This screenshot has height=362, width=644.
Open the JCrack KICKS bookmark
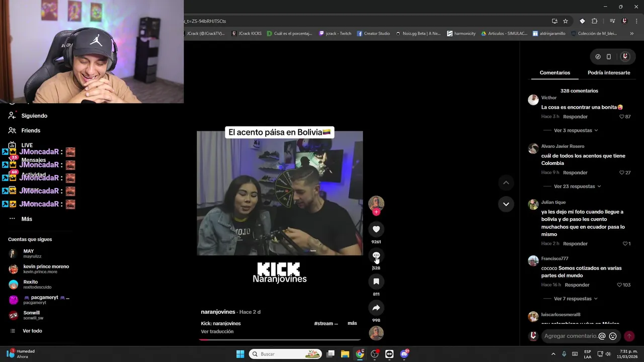point(247,34)
